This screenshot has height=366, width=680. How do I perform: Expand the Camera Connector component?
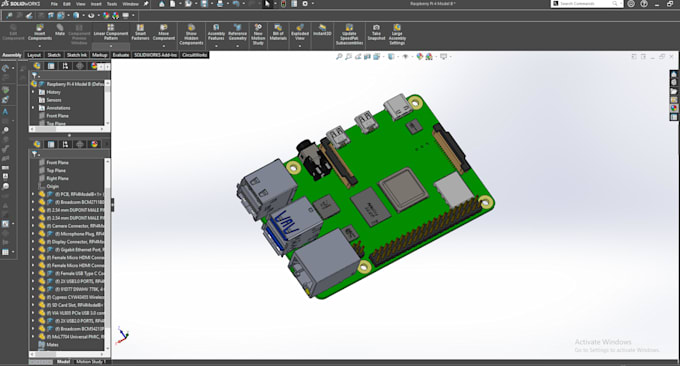point(33,226)
